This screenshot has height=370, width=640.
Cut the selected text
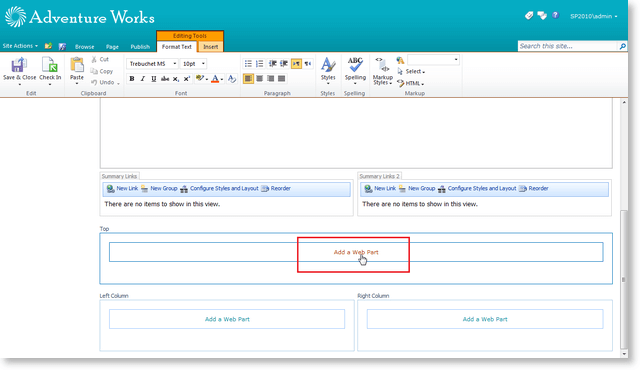click(x=100, y=60)
